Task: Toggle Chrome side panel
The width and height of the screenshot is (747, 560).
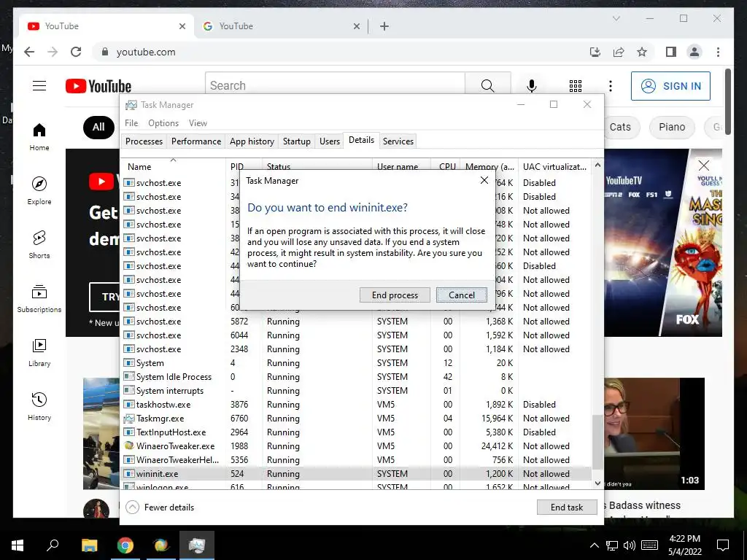Action: (671, 52)
